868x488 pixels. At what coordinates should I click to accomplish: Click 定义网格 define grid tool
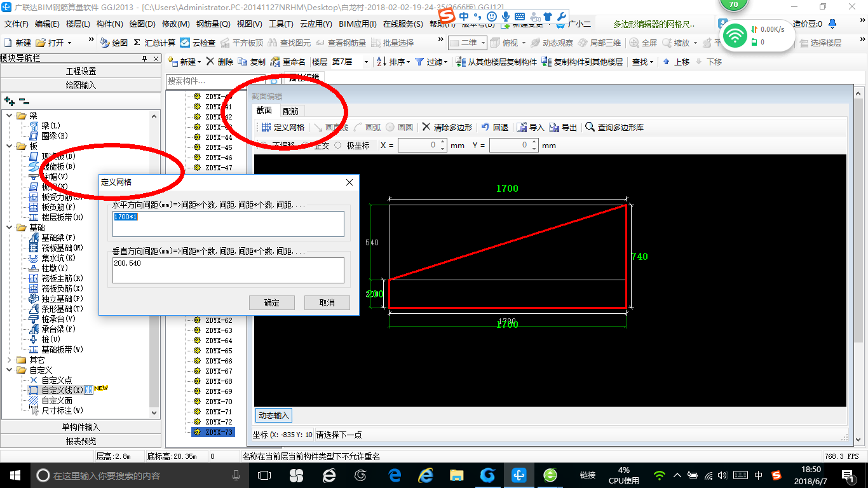[282, 127]
